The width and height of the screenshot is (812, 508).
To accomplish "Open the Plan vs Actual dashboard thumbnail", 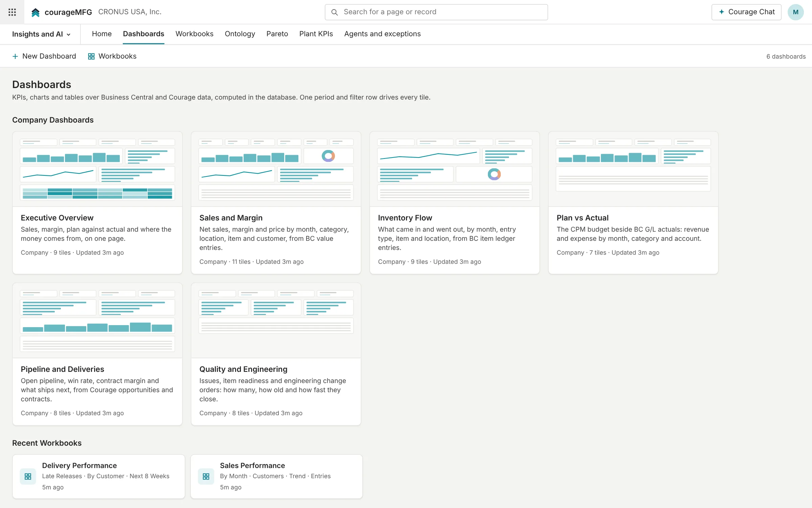I will pyautogui.click(x=633, y=169).
